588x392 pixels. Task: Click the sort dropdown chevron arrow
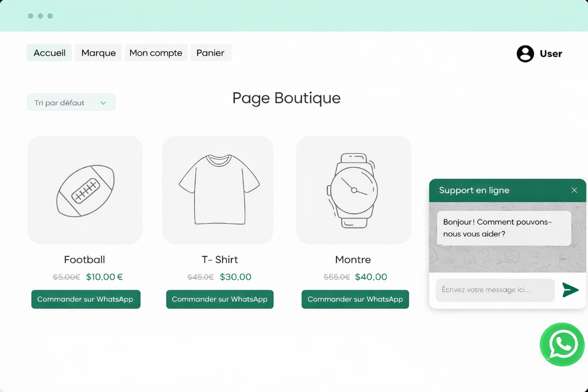point(103,103)
